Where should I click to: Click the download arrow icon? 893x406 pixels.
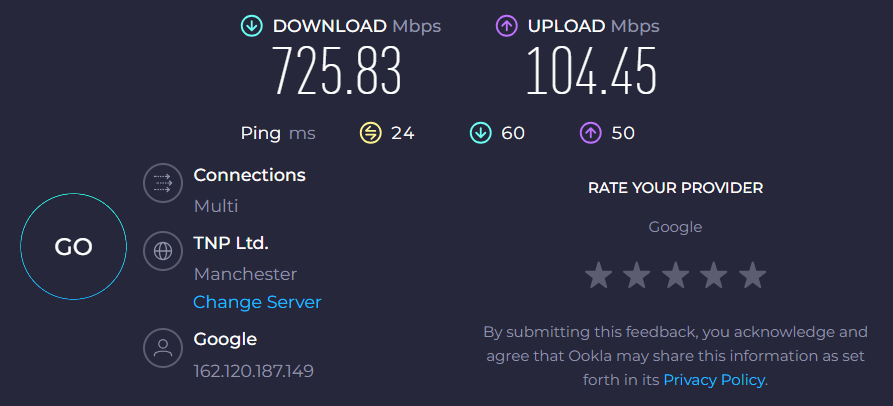click(x=252, y=25)
